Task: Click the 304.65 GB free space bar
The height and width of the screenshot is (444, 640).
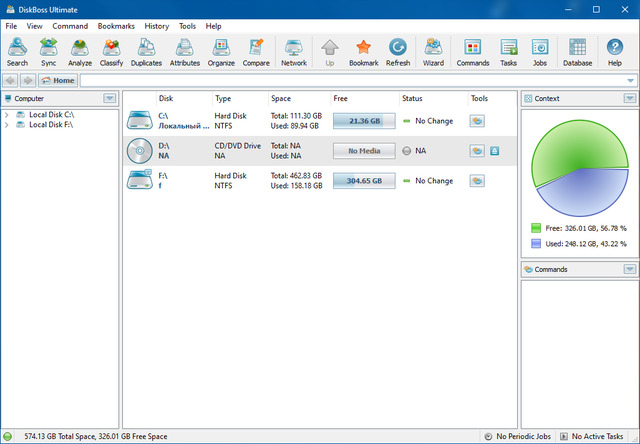Action: (x=364, y=181)
